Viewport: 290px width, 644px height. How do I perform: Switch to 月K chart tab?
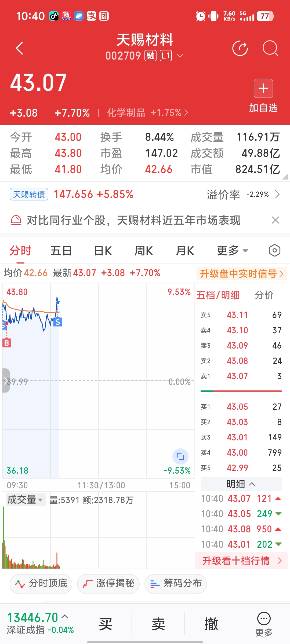185,251
